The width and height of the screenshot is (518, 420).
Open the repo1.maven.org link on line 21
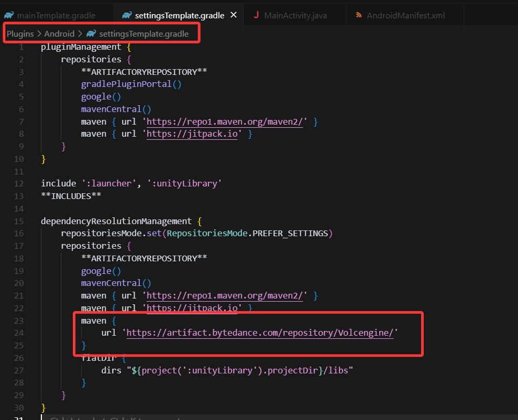pyautogui.click(x=225, y=295)
